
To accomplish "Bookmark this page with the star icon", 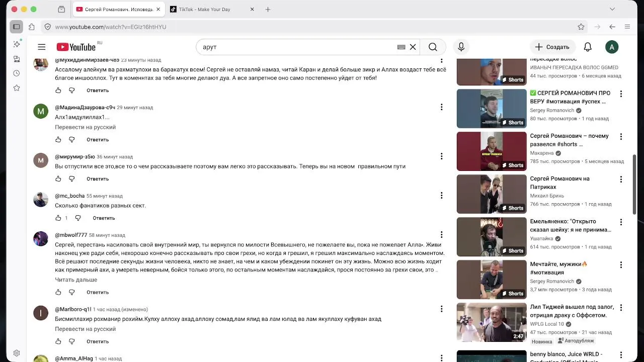I will (581, 27).
